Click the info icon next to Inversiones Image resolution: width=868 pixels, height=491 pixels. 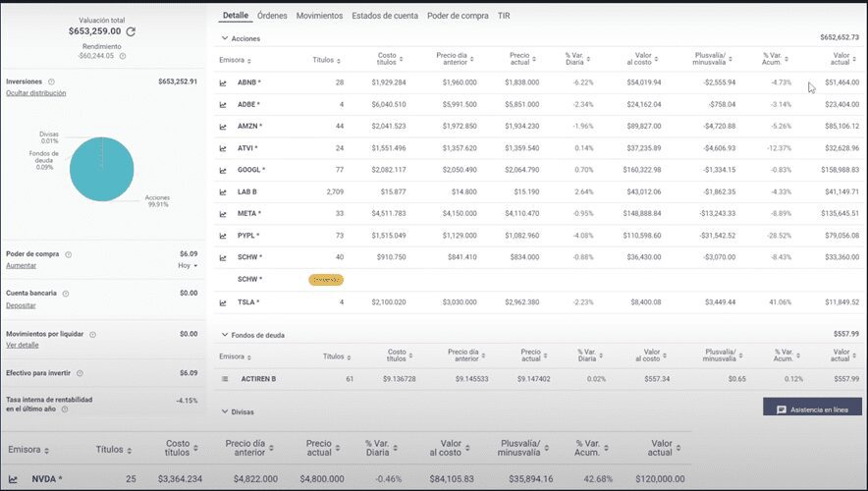(x=51, y=82)
